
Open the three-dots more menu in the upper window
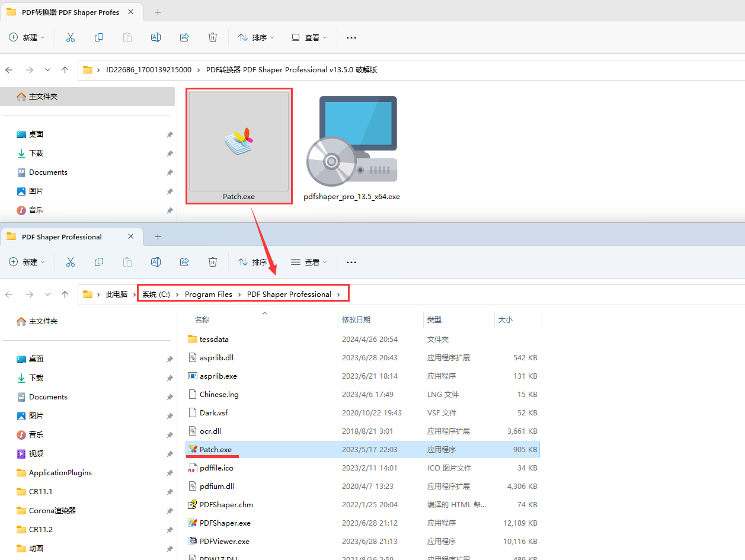coord(351,37)
